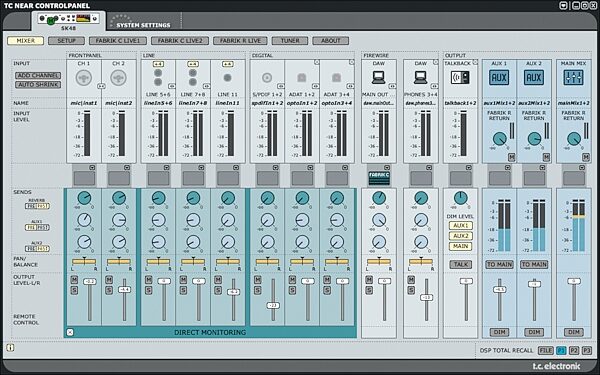Click the CH 1 combo jack input icon
Viewport: 600px width, 375px height.
coord(83,78)
